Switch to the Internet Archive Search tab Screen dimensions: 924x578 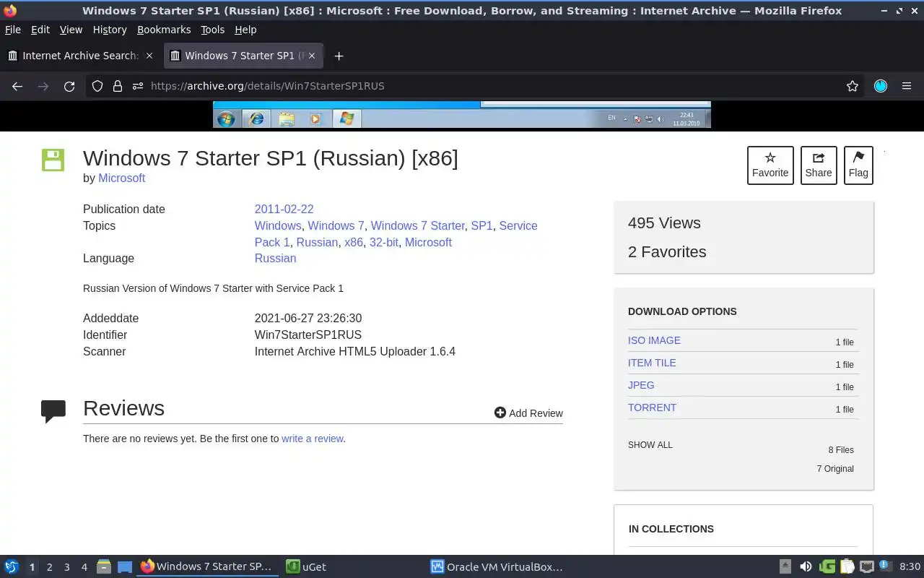coord(81,56)
